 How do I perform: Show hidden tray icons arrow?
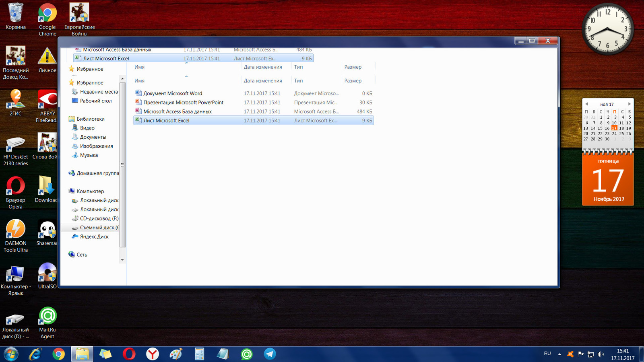pos(559,354)
